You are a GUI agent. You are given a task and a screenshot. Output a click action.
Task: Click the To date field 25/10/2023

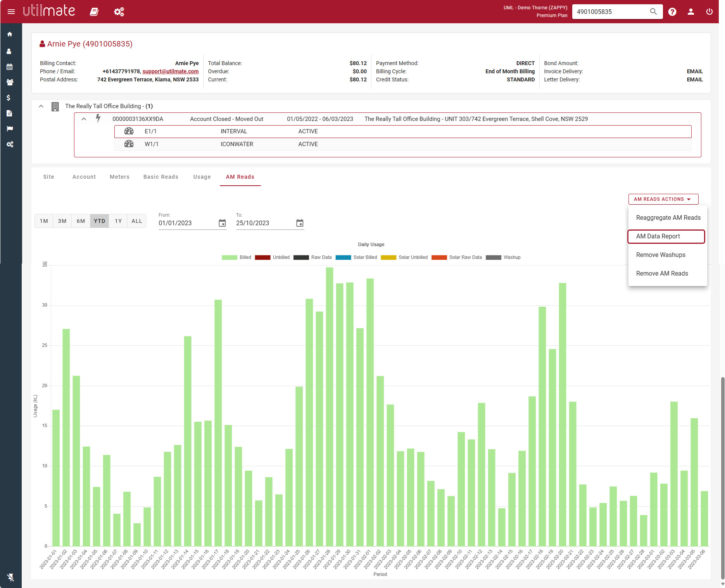[265, 223]
